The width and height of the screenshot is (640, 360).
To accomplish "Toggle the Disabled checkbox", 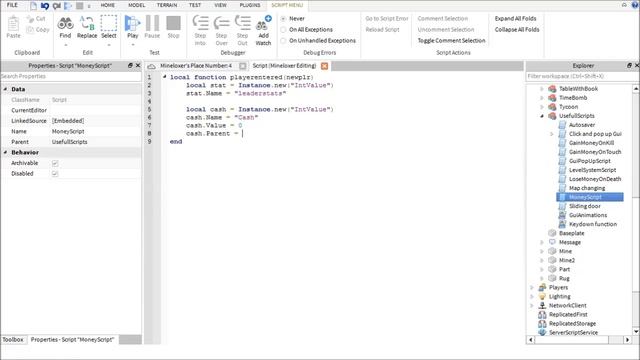I will click(55, 174).
